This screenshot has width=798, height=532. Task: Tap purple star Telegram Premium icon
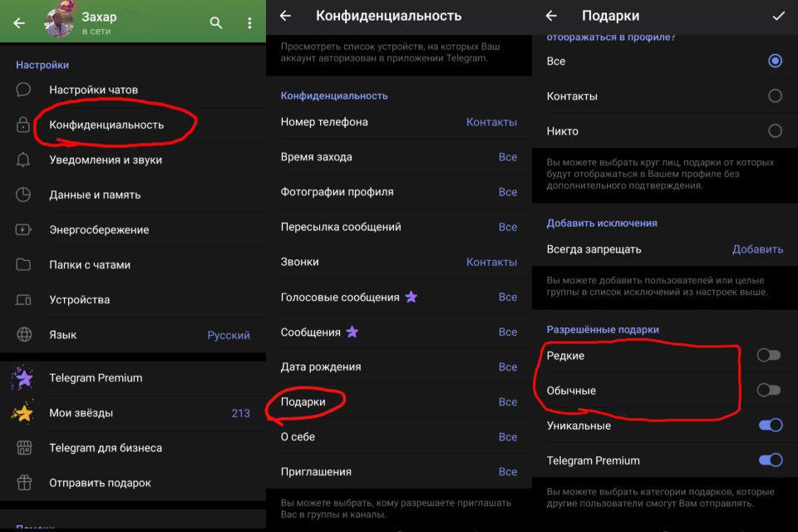(x=22, y=377)
